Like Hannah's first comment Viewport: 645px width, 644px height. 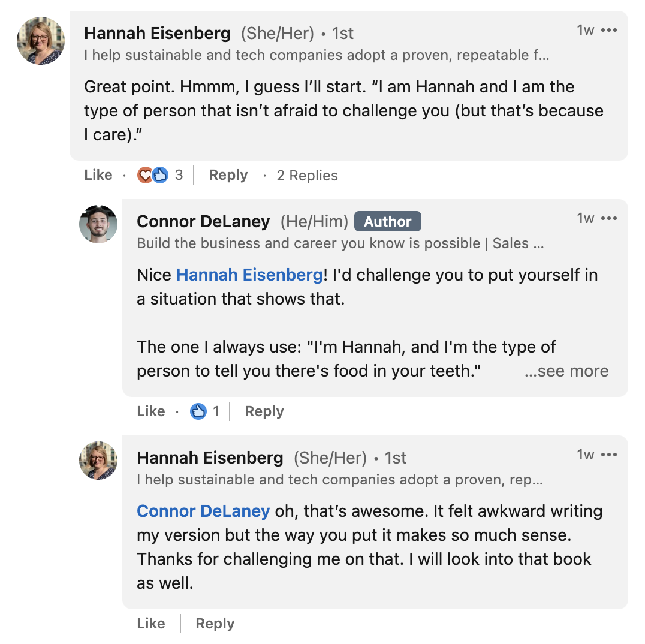coord(98,175)
